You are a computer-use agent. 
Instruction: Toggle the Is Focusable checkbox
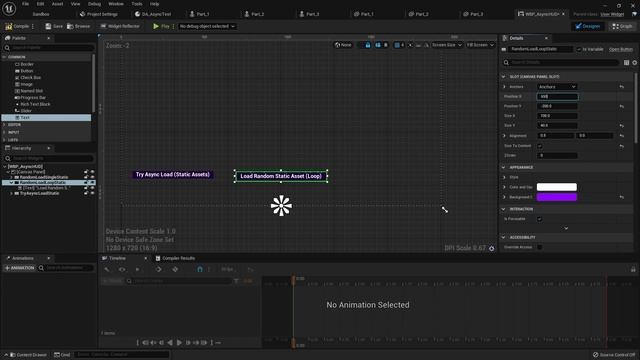[x=540, y=219]
